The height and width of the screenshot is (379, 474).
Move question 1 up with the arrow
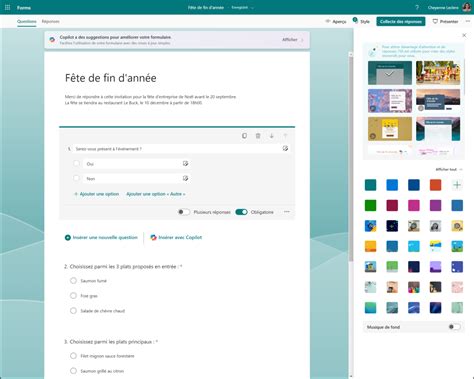(x=285, y=136)
